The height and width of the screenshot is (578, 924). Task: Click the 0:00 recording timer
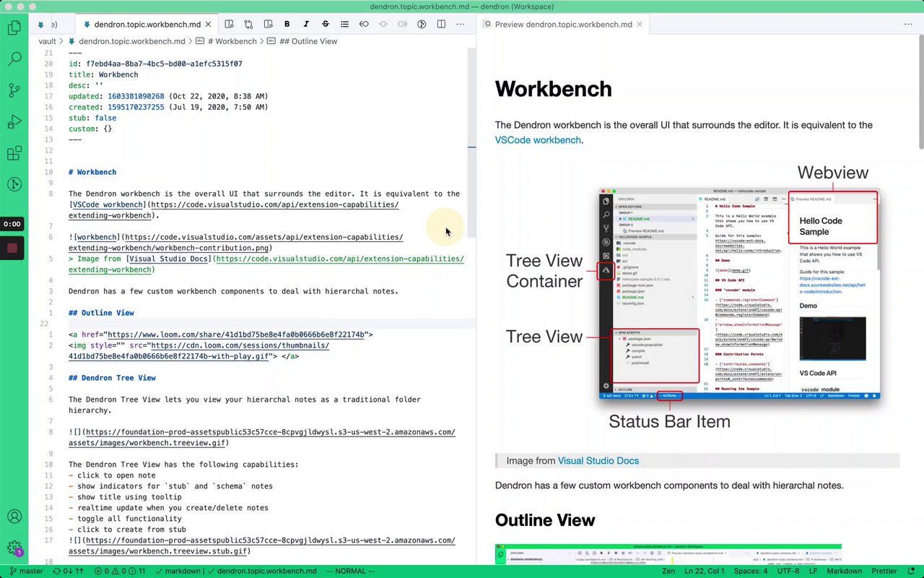point(12,224)
